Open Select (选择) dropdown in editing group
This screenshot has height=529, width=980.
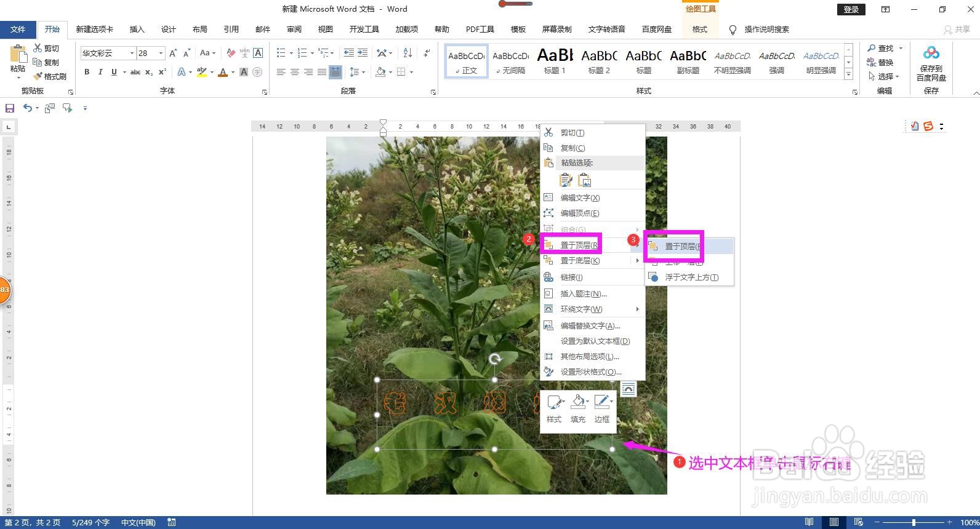pos(884,76)
